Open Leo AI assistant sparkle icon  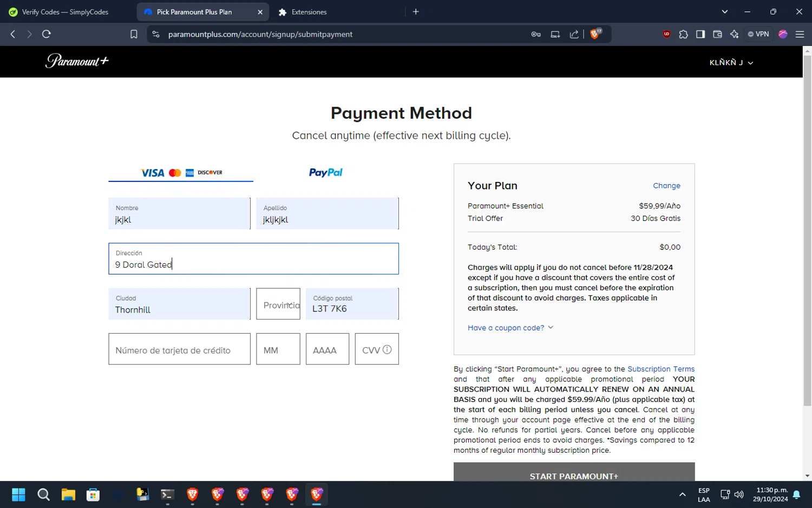(x=734, y=34)
